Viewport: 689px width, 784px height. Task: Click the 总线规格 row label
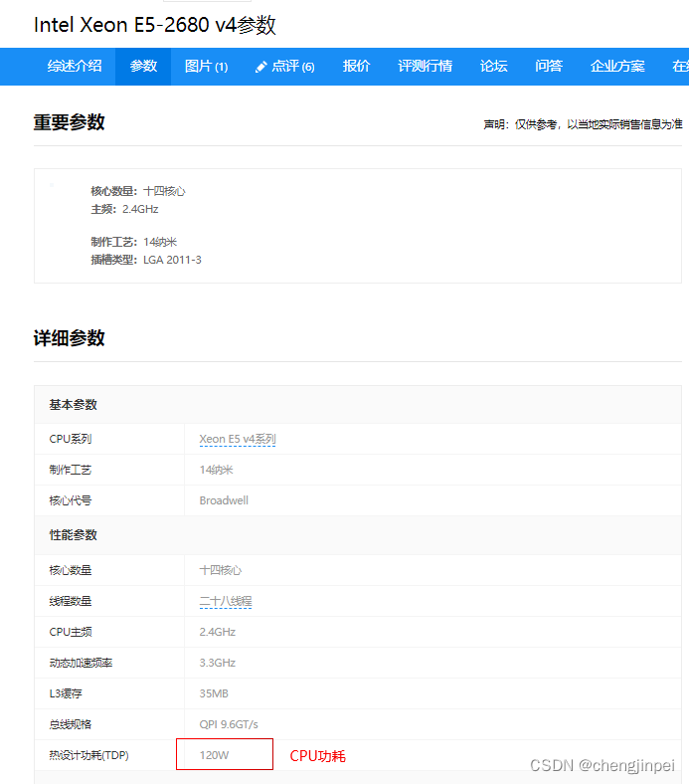70,724
